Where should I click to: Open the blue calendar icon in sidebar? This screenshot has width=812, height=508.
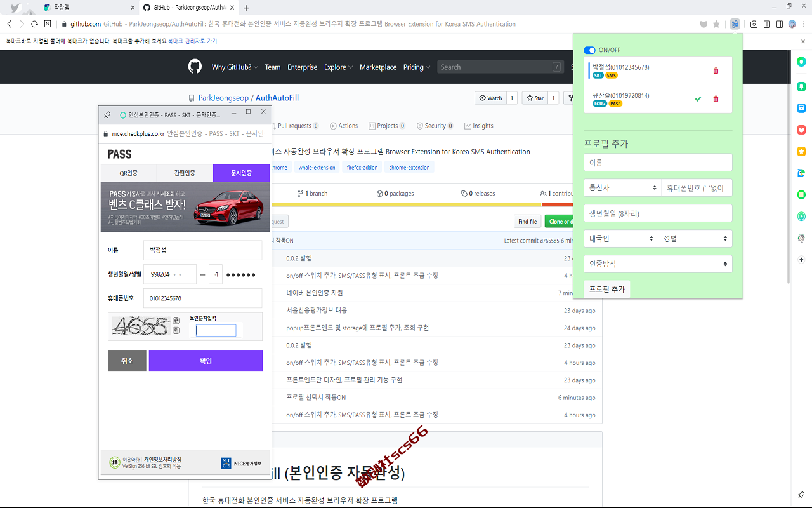coord(801,108)
